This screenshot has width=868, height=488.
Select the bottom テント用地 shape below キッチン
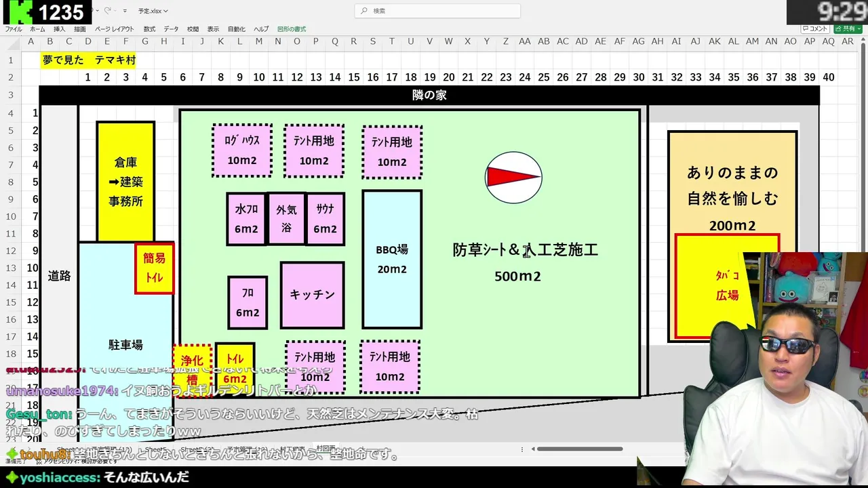(315, 367)
